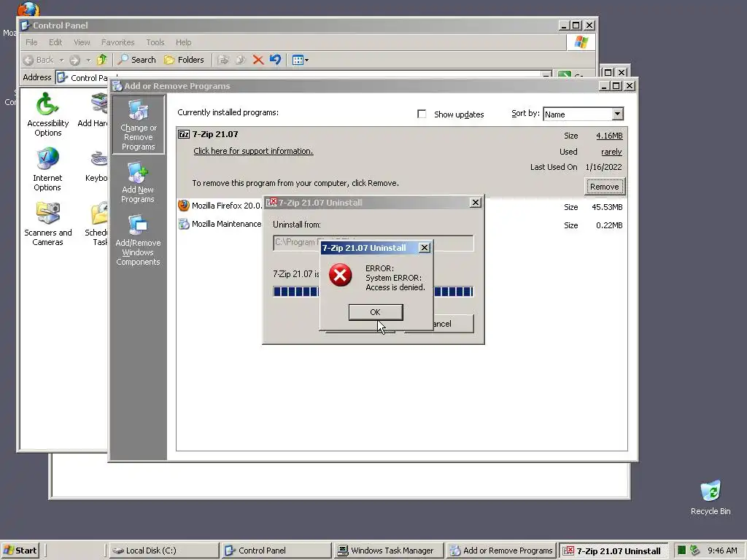Open Recycle Bin on the desktop
This screenshot has width=747, height=560.
[711, 497]
